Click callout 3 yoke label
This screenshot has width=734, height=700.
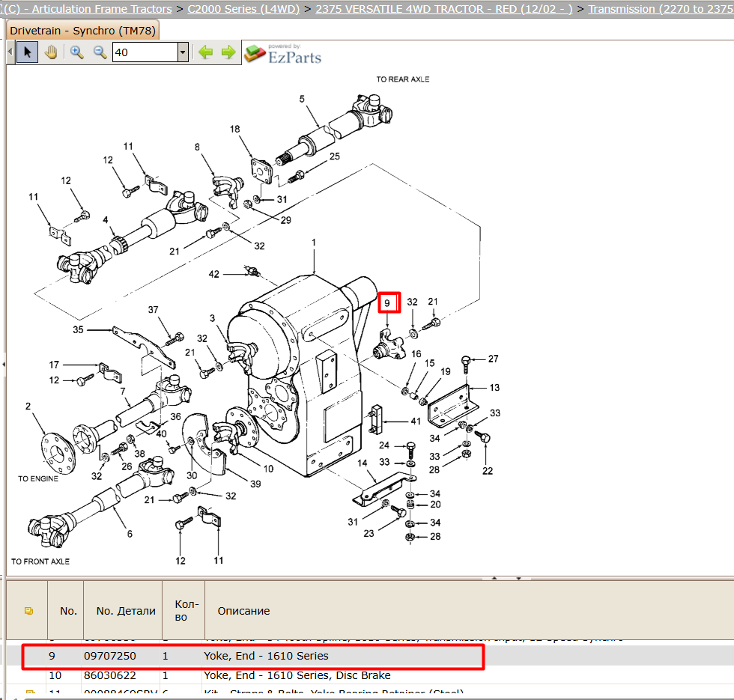point(212,318)
